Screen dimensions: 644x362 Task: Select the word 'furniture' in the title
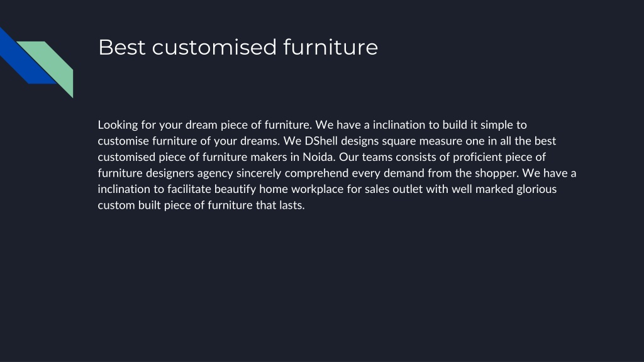click(x=331, y=47)
